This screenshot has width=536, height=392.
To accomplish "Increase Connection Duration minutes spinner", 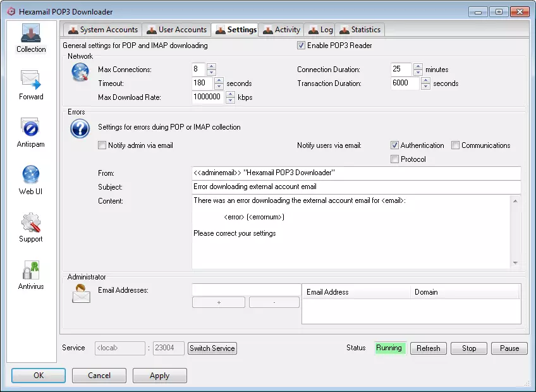I will pyautogui.click(x=417, y=66).
